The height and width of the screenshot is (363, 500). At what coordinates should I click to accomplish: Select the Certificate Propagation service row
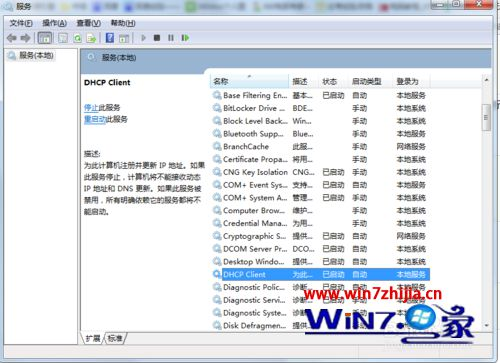tap(321, 159)
